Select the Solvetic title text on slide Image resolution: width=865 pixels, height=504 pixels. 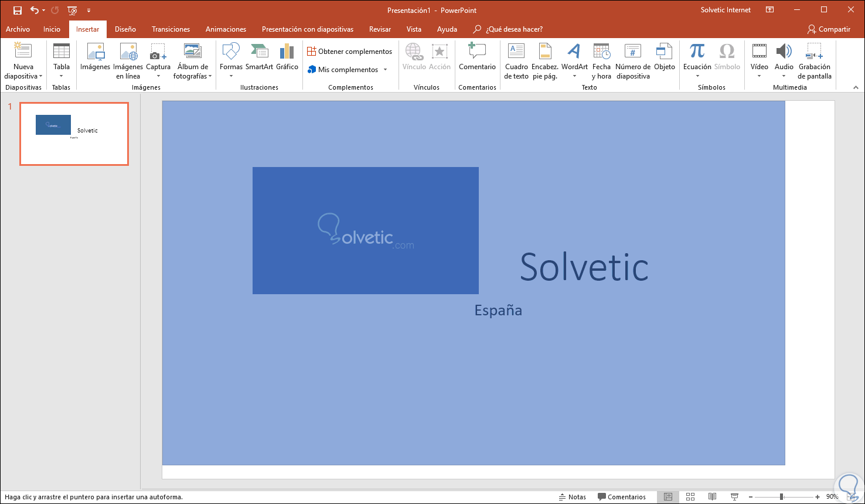pyautogui.click(x=584, y=267)
